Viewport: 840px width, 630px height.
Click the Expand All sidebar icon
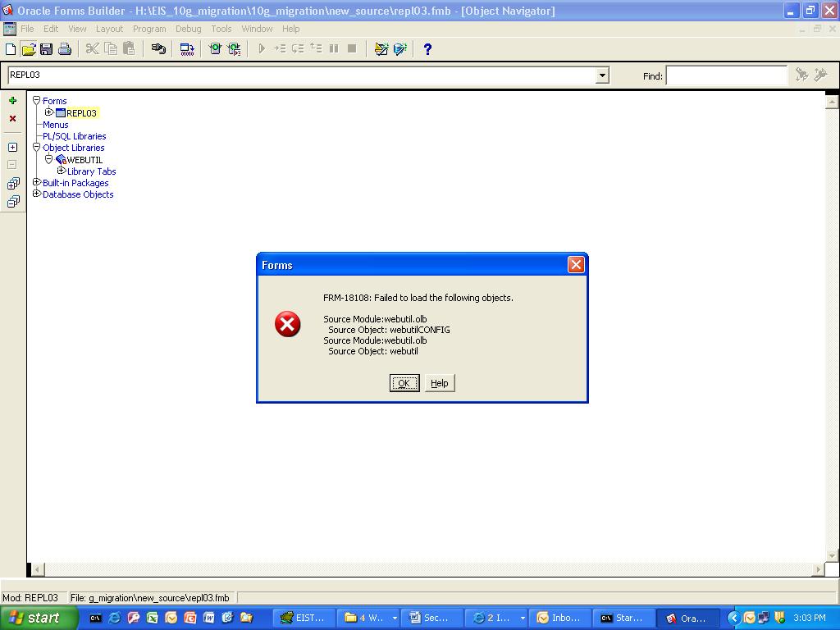click(13, 184)
